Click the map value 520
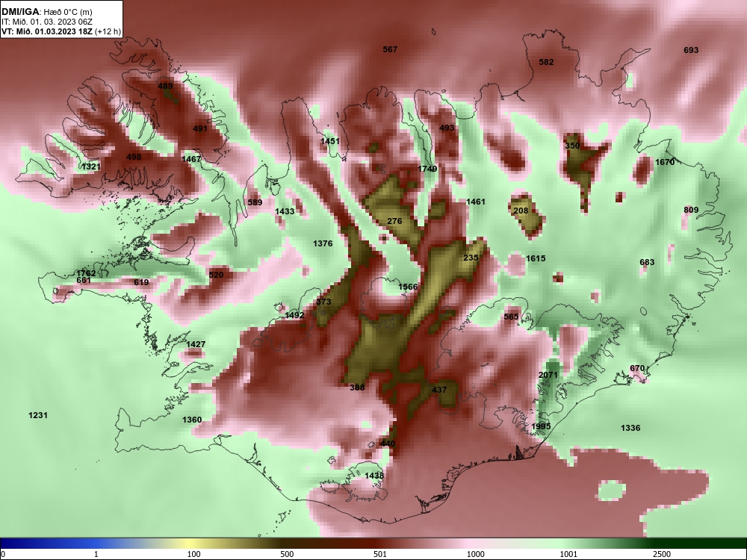 216,275
